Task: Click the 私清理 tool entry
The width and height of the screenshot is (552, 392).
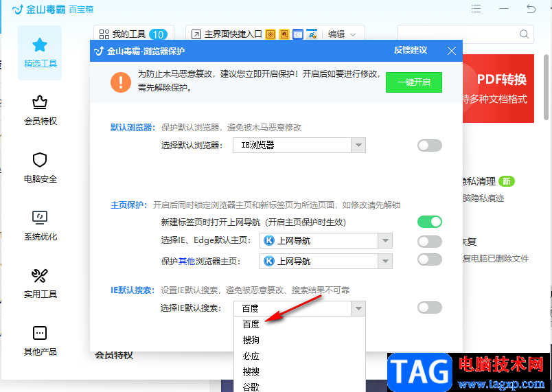Action: 489,189
